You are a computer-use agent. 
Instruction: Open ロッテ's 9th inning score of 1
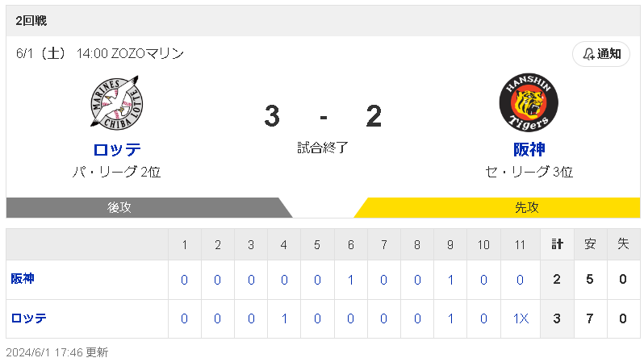[x=450, y=319]
